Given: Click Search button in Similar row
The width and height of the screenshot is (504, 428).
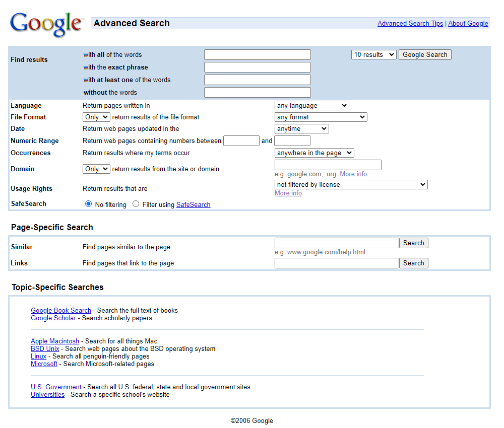Looking at the screenshot, I should pos(414,243).
